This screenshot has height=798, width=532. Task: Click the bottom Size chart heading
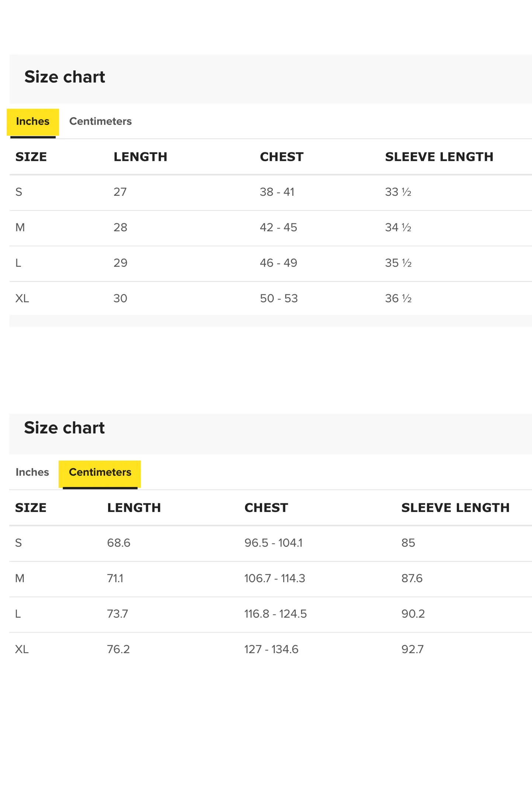[x=65, y=428]
